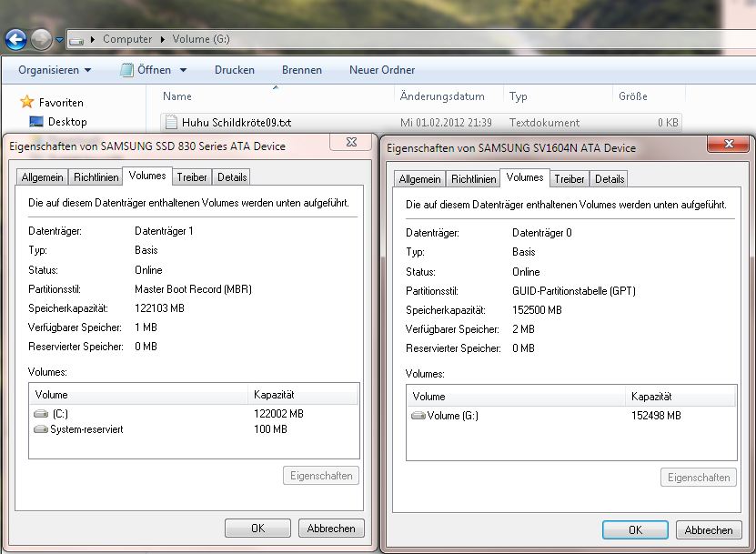Click Volume column header in SV1604N list
This screenshot has height=554, width=756.
point(517,397)
